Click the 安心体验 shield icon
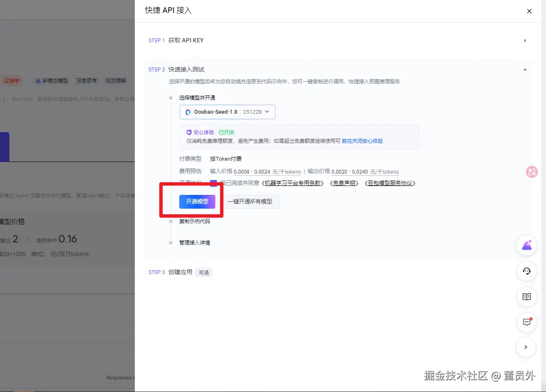 point(189,133)
